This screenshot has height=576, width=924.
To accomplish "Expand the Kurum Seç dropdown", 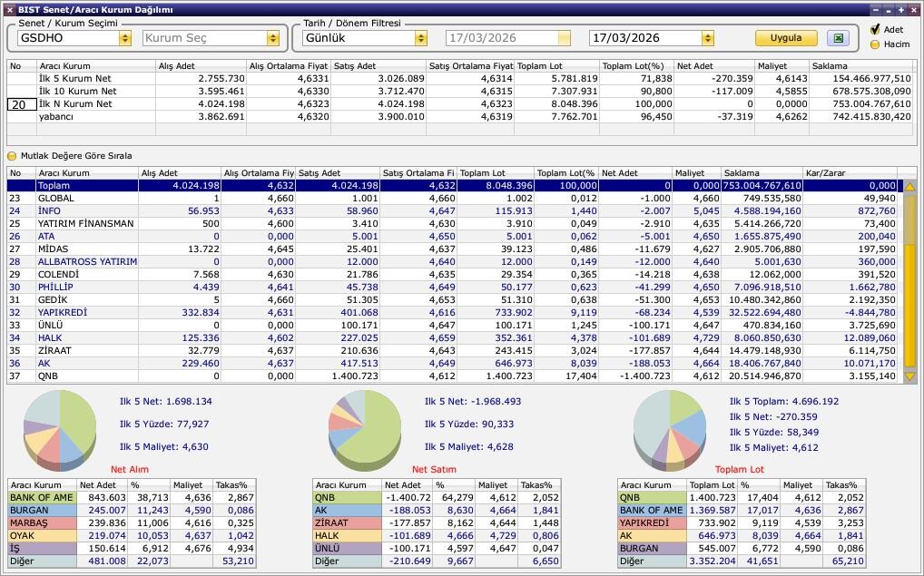I will (272, 38).
